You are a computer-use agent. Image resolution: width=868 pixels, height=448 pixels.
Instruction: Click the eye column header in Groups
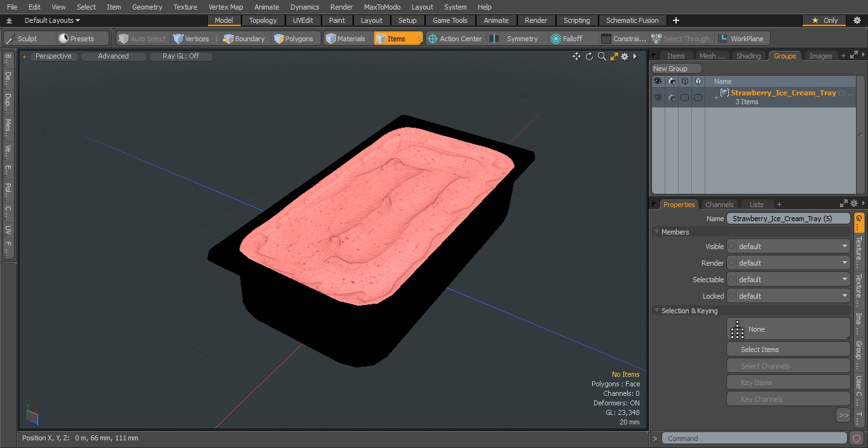[x=658, y=81]
